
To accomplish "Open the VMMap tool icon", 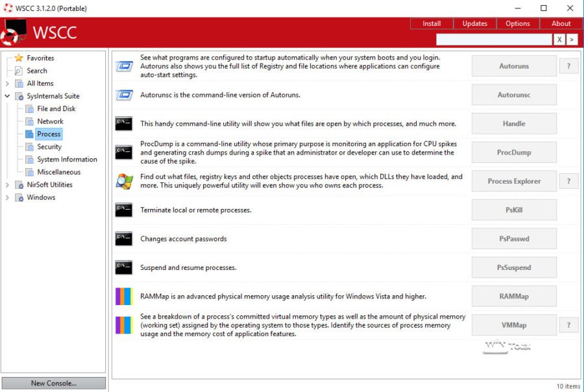I will [124, 325].
